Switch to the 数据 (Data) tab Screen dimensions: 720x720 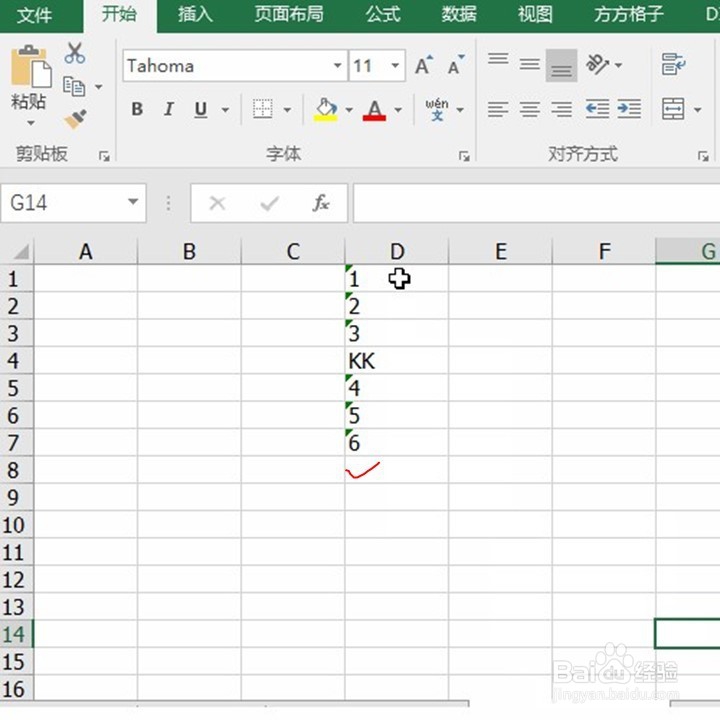pyautogui.click(x=459, y=14)
